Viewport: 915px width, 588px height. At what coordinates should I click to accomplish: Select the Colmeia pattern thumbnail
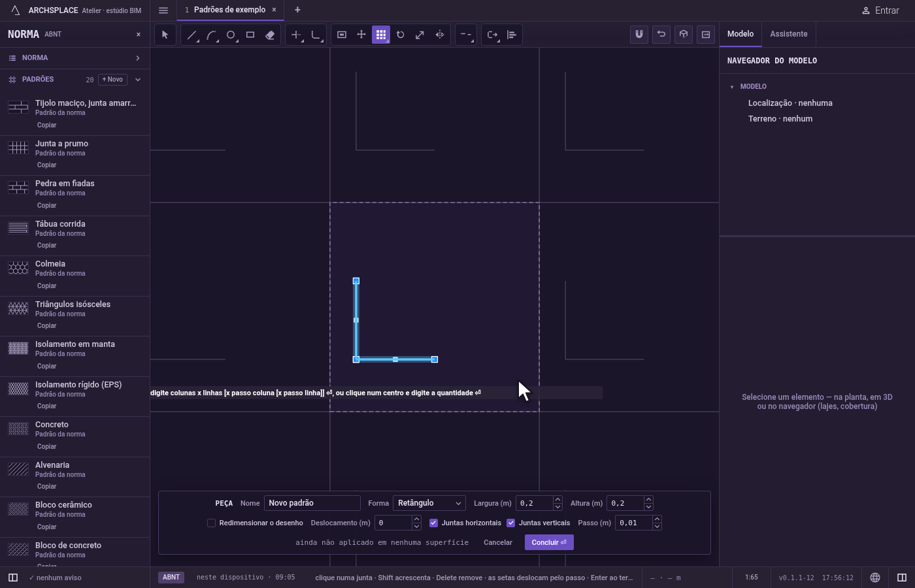pyautogui.click(x=18, y=268)
